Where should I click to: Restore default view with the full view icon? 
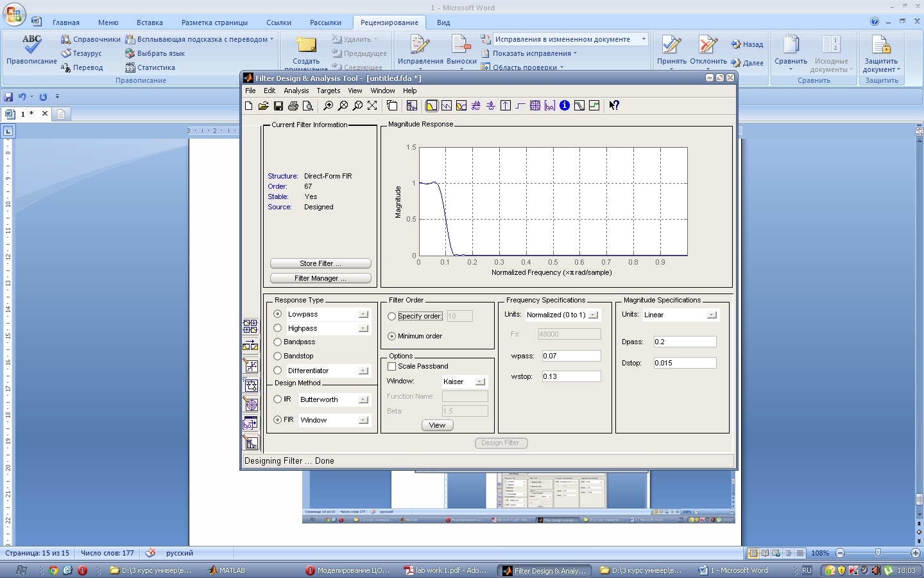coord(372,106)
